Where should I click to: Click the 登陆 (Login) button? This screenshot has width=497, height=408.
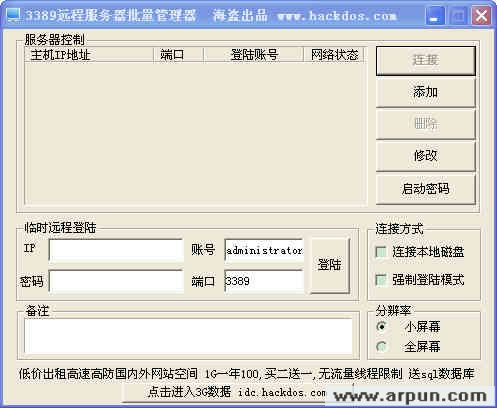(x=330, y=265)
